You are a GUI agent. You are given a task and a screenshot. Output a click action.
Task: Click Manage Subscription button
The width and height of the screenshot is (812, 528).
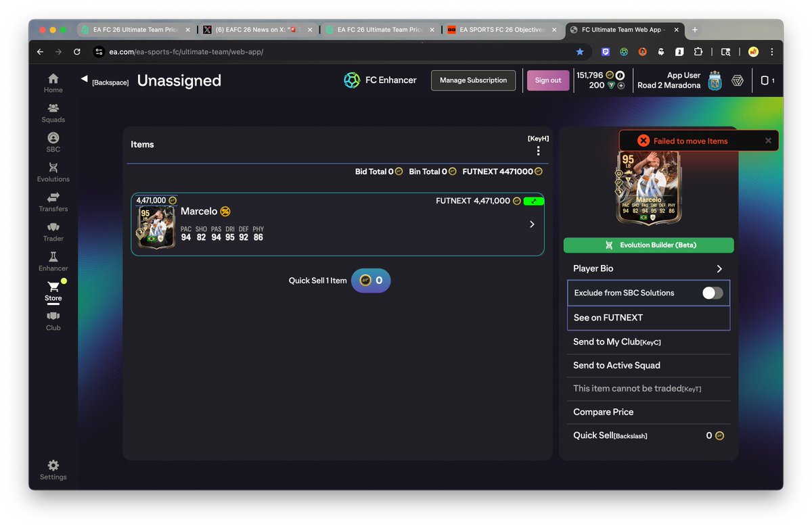[x=473, y=80]
